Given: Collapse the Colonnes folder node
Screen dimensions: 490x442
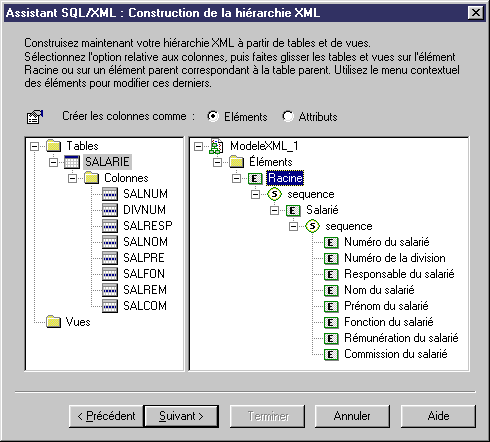Looking at the screenshot, I should pyautogui.click(x=72, y=178).
